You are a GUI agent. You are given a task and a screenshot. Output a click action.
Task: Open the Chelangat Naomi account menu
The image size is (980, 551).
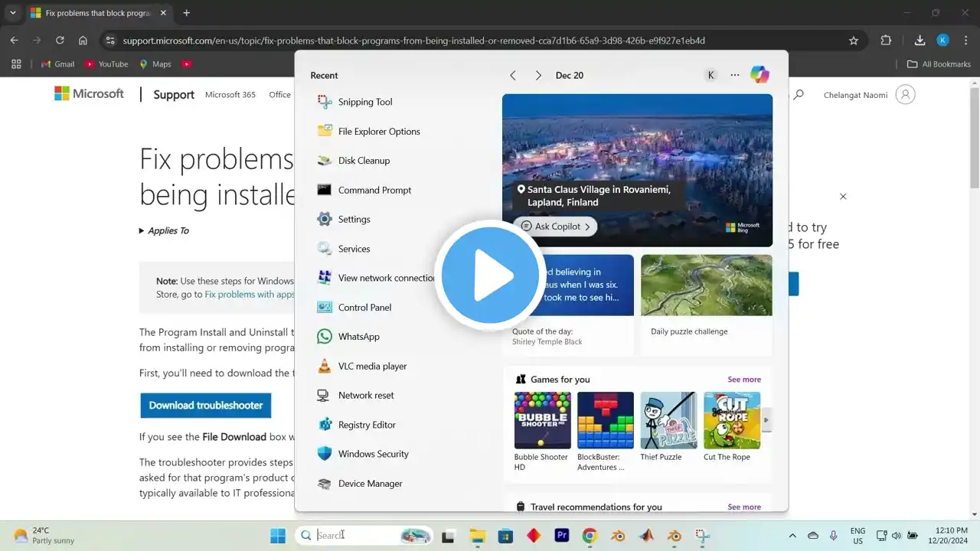point(869,95)
